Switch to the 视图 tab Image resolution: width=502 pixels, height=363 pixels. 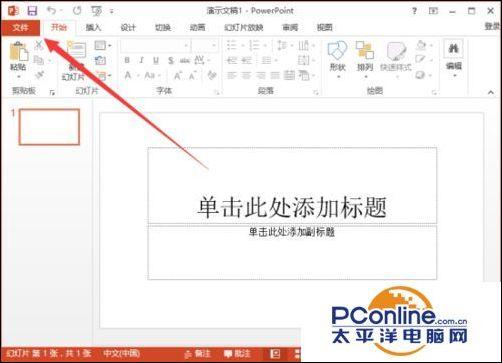click(325, 27)
